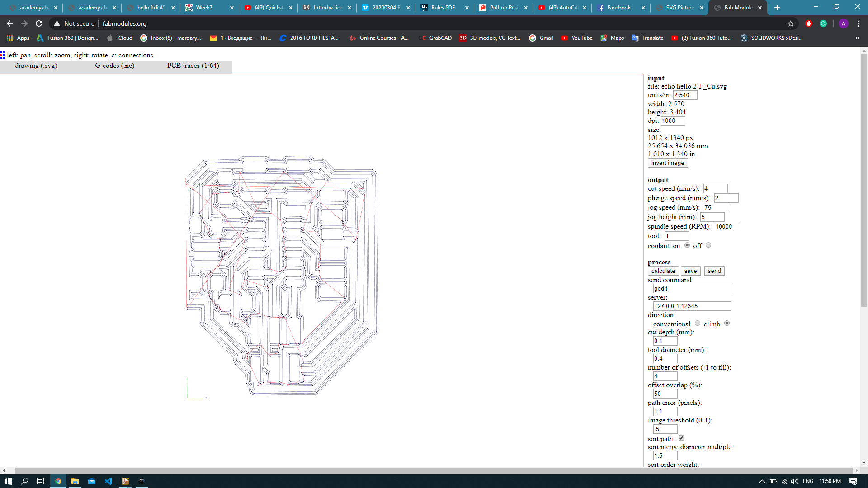Switch to the hello.ftdi.45 tab
Screen dimensions: 868x488
pos(151,8)
